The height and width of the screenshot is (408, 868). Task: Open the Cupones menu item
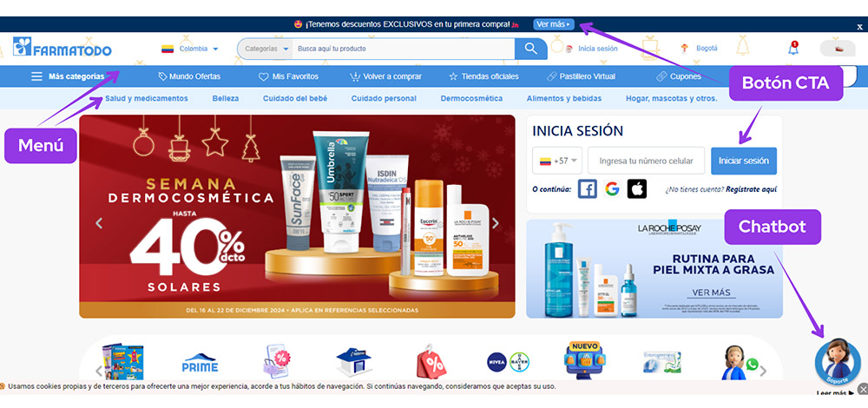click(679, 76)
